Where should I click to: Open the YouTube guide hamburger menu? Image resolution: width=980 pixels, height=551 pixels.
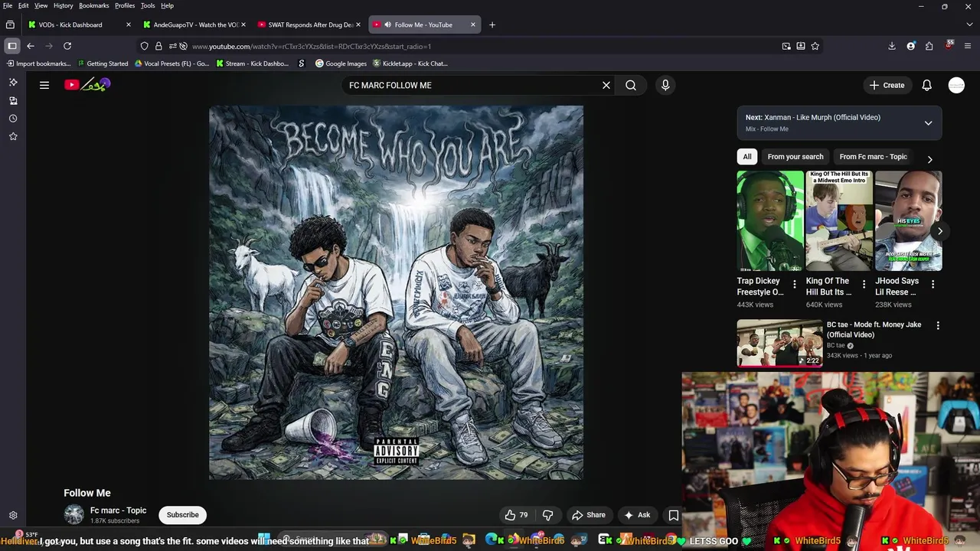click(x=44, y=85)
